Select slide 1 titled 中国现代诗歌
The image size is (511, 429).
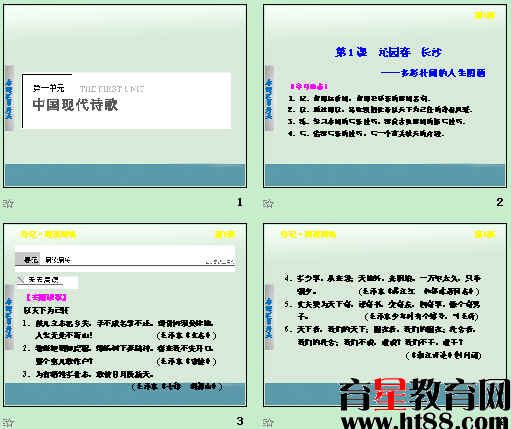tap(125, 96)
